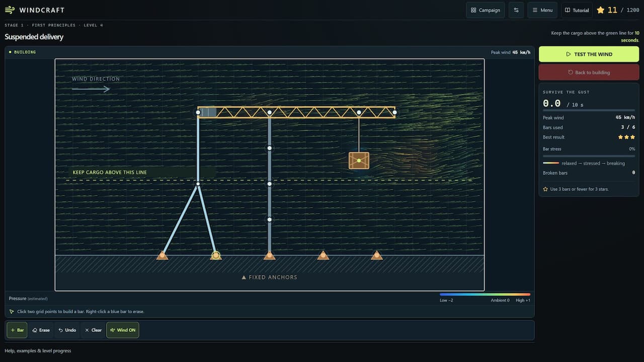The width and height of the screenshot is (644, 362).
Task: Open the Campaign level grid
Action: [486, 10]
